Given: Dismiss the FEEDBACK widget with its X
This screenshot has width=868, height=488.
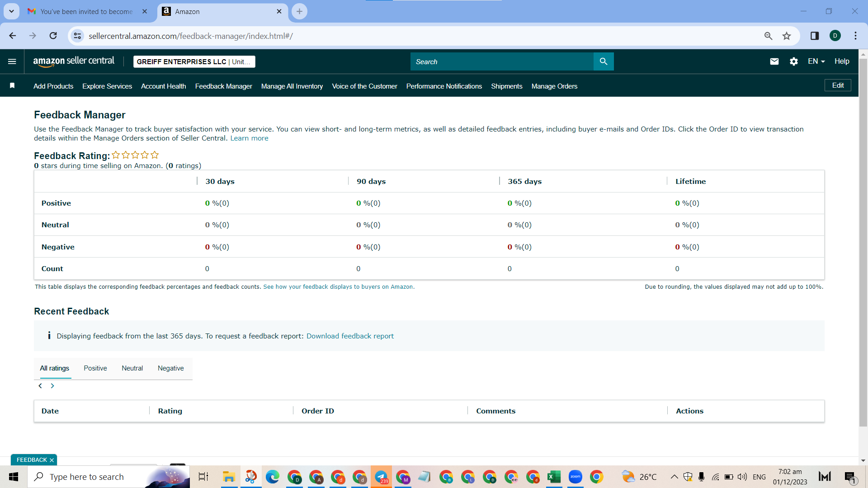Looking at the screenshot, I should 52,460.
